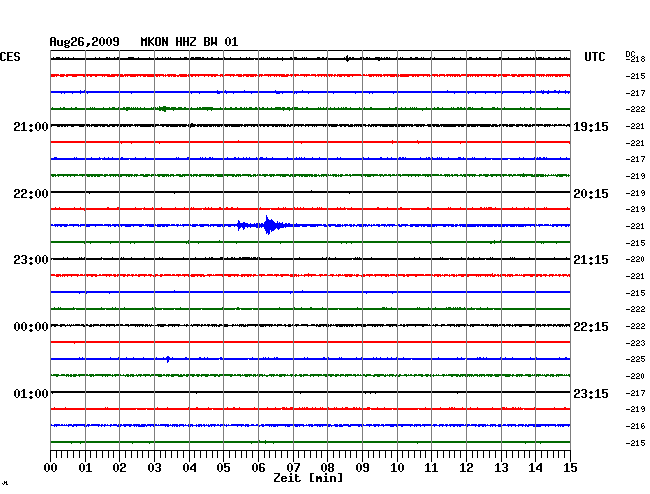Click minute label 00 on time axis

pos(51,468)
